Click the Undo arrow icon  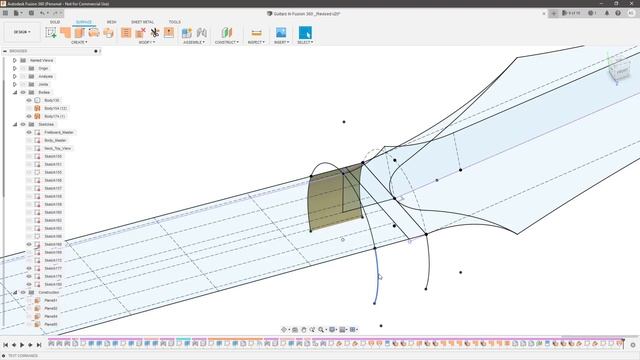point(42,13)
